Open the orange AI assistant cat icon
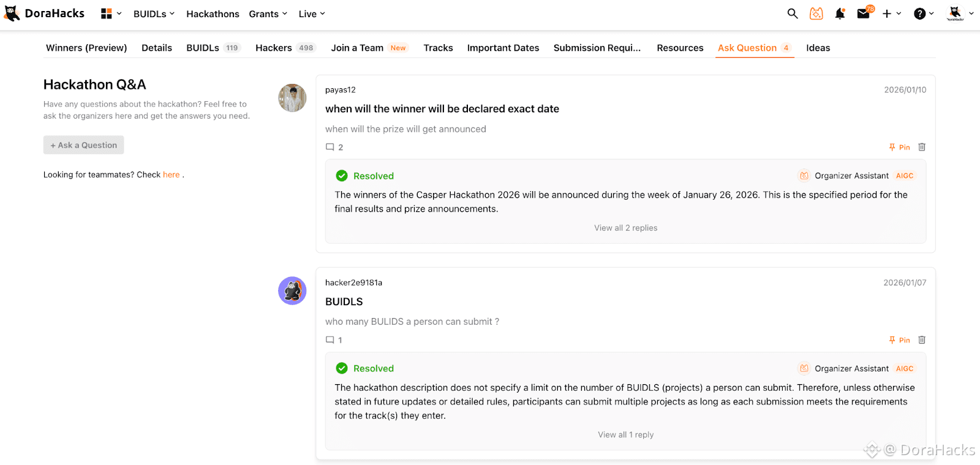 [x=816, y=13]
